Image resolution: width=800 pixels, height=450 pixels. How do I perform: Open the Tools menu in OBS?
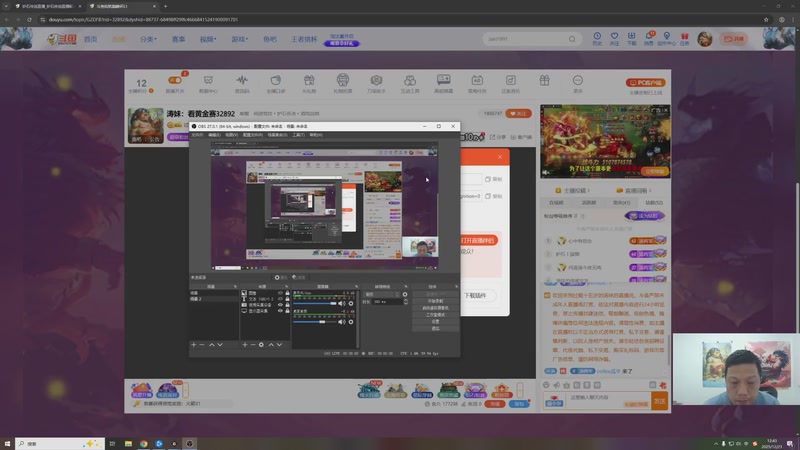pyautogui.click(x=298, y=135)
